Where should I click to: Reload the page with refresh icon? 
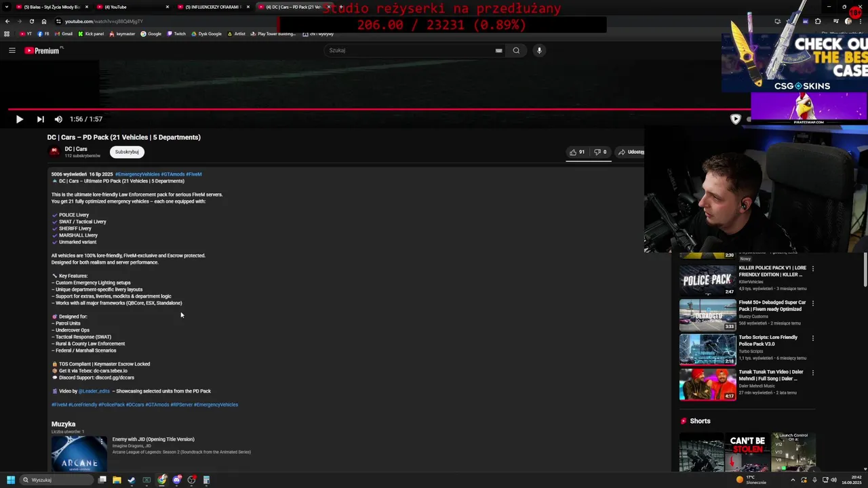[x=33, y=21]
